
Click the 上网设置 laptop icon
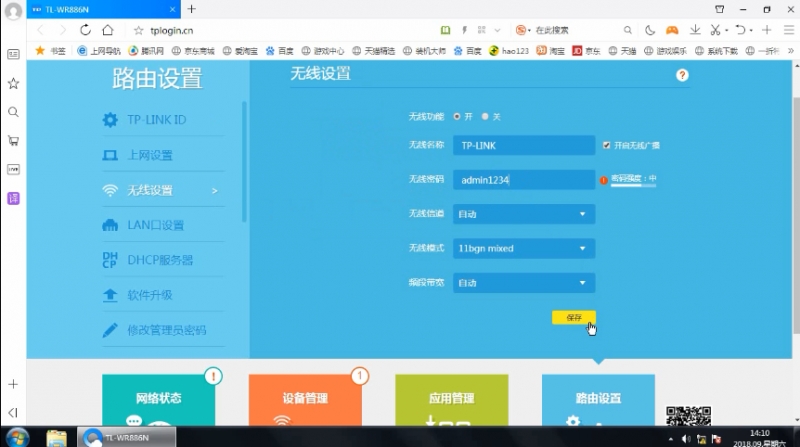click(x=110, y=155)
